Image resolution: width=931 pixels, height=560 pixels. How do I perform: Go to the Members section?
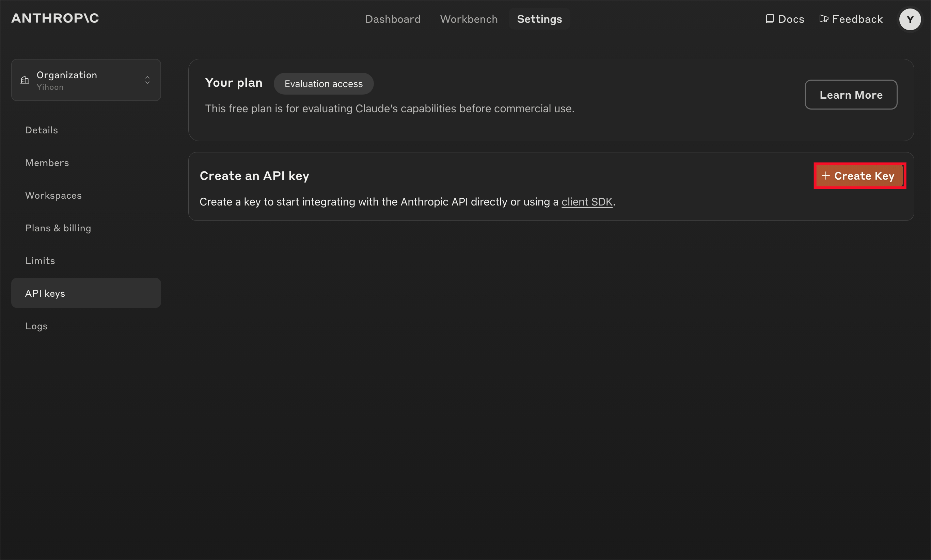click(x=47, y=163)
